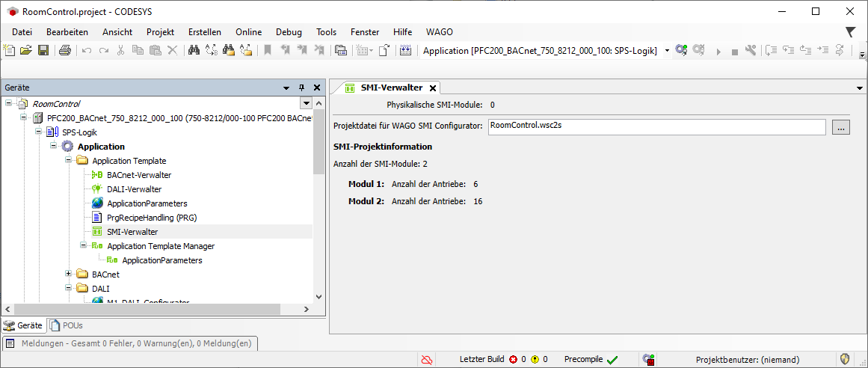Undo the last action

click(x=87, y=50)
